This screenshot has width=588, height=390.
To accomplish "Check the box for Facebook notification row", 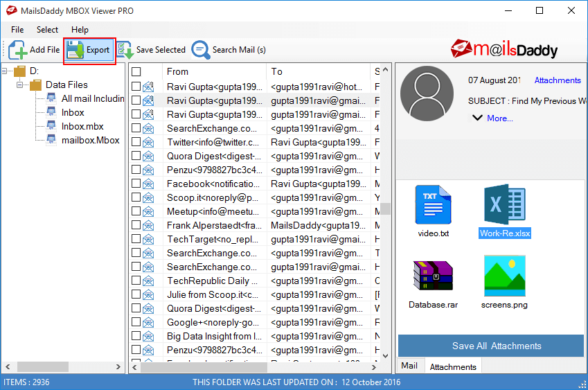I will (x=136, y=184).
